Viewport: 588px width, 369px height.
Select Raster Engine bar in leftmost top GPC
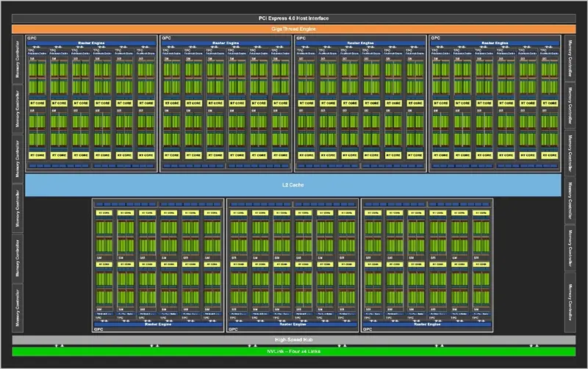(91, 43)
